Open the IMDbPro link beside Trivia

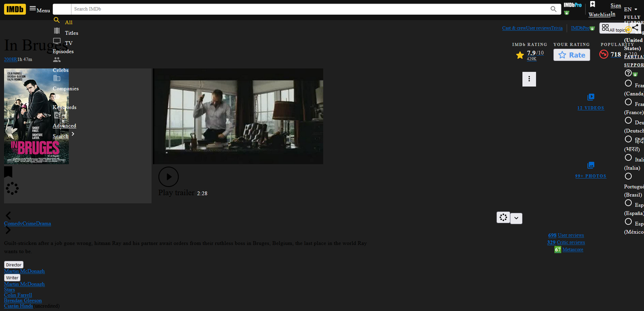tap(580, 28)
